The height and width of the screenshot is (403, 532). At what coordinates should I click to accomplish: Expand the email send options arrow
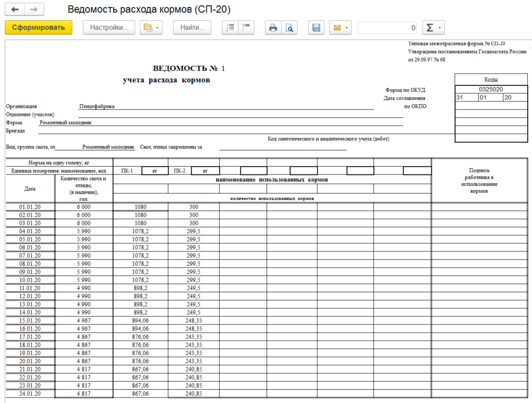tap(348, 28)
